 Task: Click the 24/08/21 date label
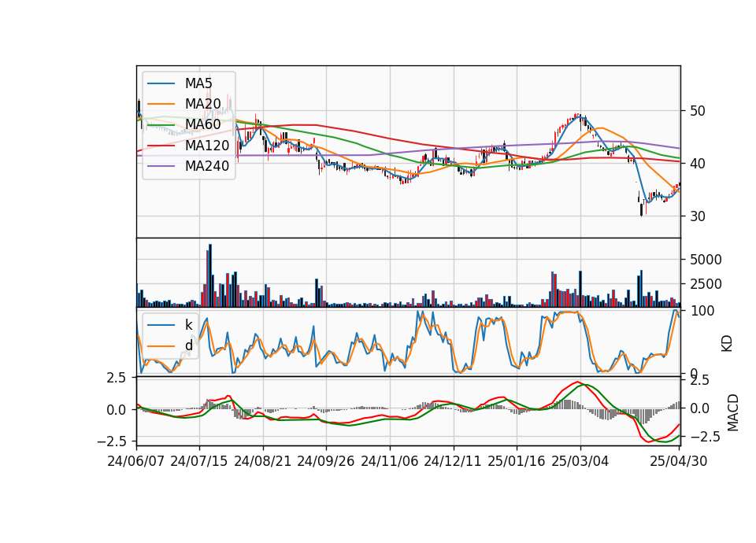coord(263,461)
